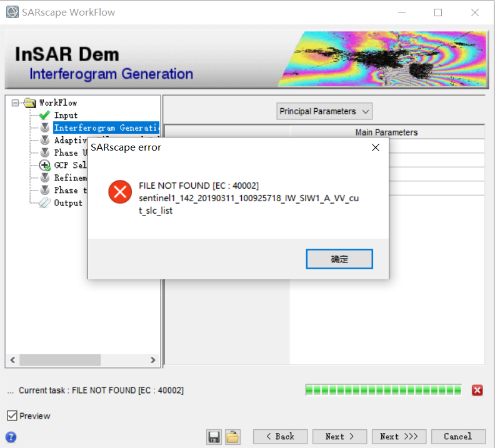The image size is (495, 448).
Task: Click the icon beside Refinement step
Action: (45, 177)
